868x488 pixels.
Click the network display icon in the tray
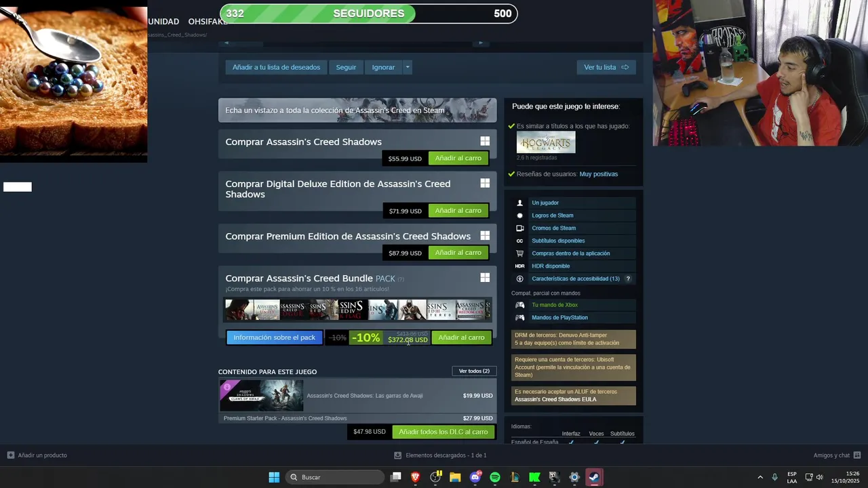(809, 477)
